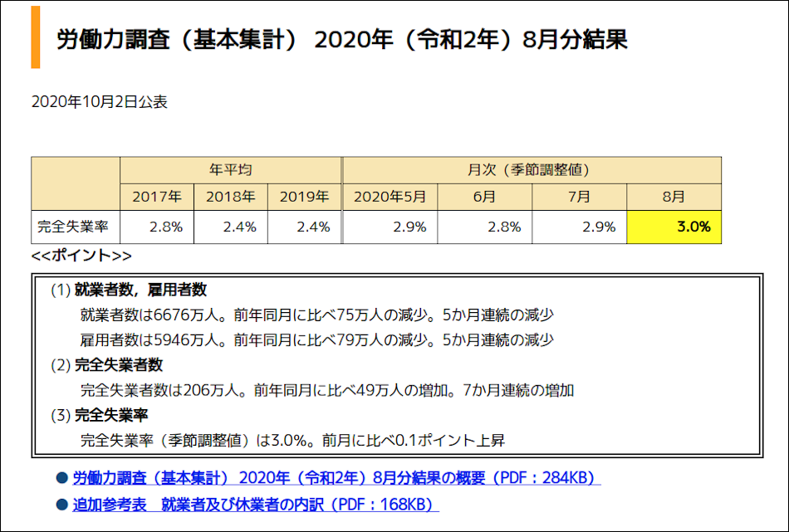
Task: Click the (2) 完全失業者数 heading
Action: [x=106, y=365]
